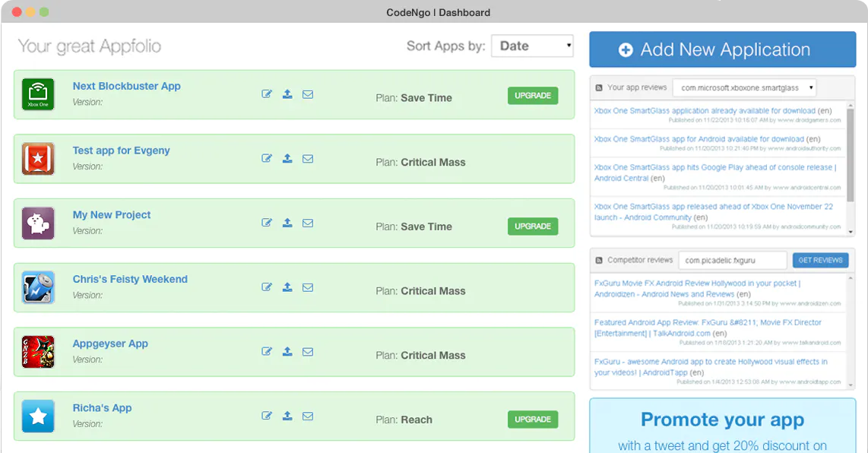Open com.microsoft.xboxone.smartglass package dropdown
This screenshot has width=868, height=453.
[745, 88]
